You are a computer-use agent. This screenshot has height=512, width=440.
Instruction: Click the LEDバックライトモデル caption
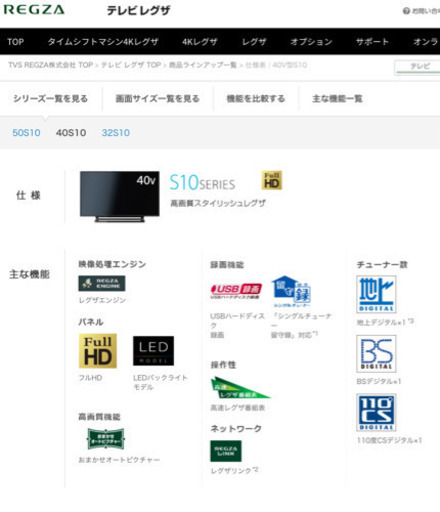(x=160, y=382)
